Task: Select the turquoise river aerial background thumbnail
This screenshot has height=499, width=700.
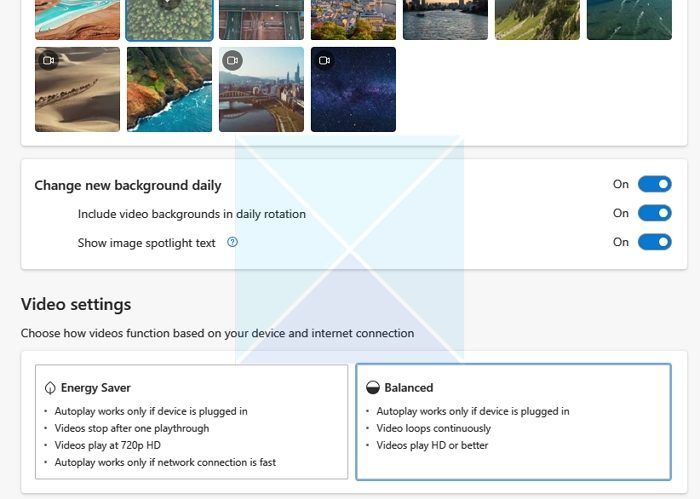Action: tap(77, 19)
